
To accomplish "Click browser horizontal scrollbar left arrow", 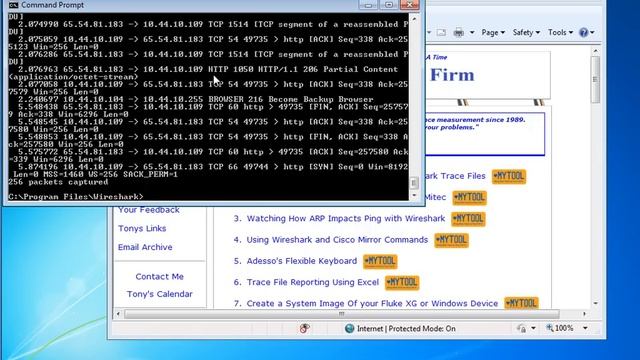I will (118, 314).
